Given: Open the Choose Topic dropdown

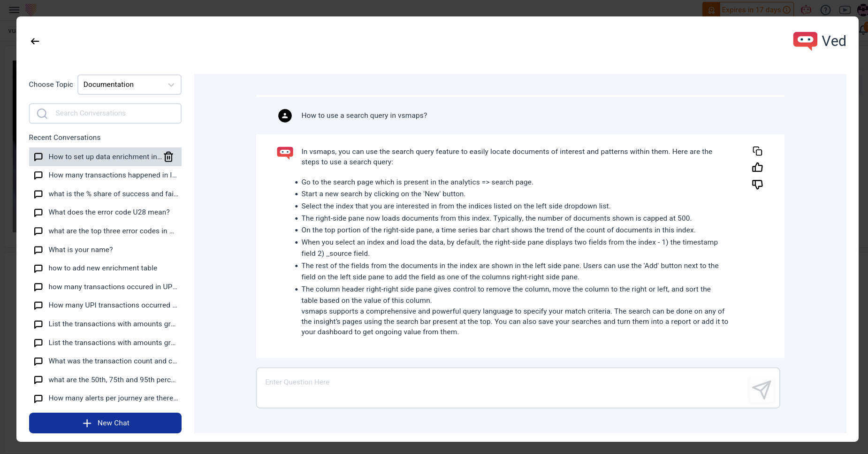Looking at the screenshot, I should (129, 85).
